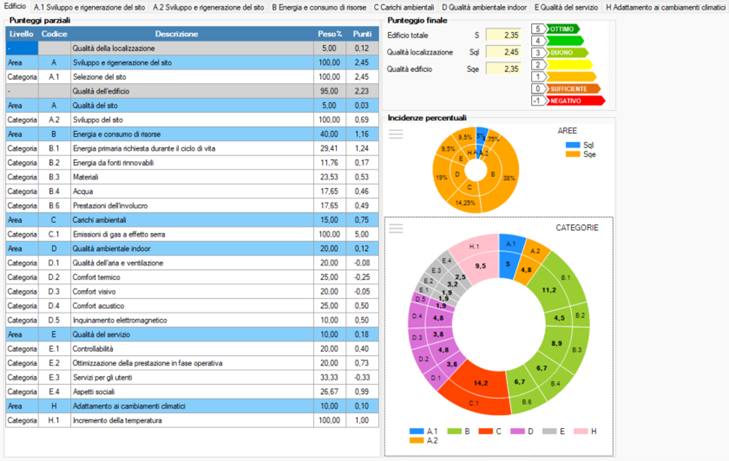729x461 pixels.
Task: Toggle the Sqe legend swatch in AREE chart
Action: (573, 154)
